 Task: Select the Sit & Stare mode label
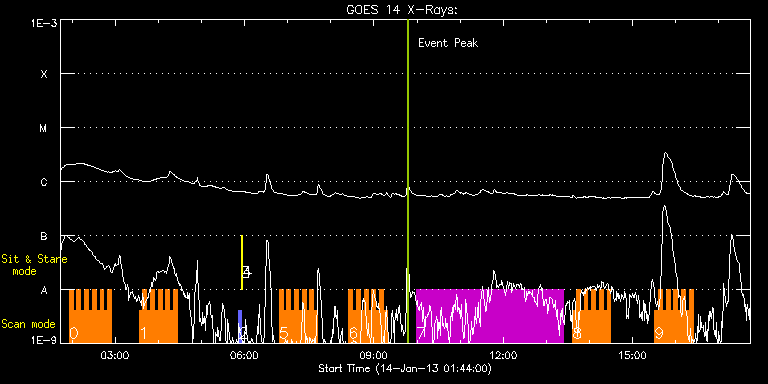point(34,264)
